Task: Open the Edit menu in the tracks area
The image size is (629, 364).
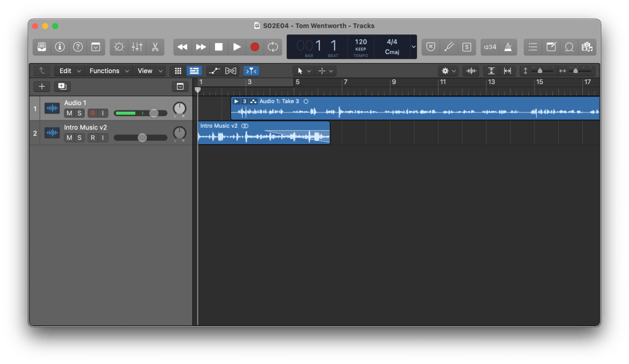Action: [68, 71]
